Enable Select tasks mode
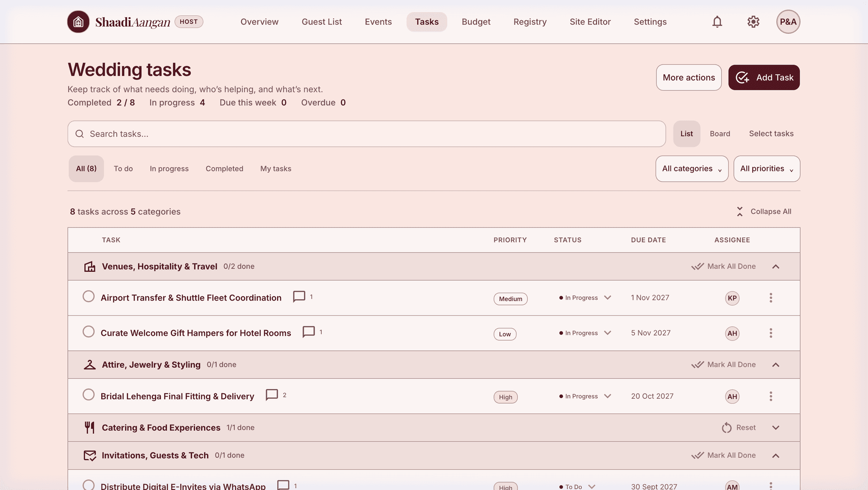 click(771, 134)
